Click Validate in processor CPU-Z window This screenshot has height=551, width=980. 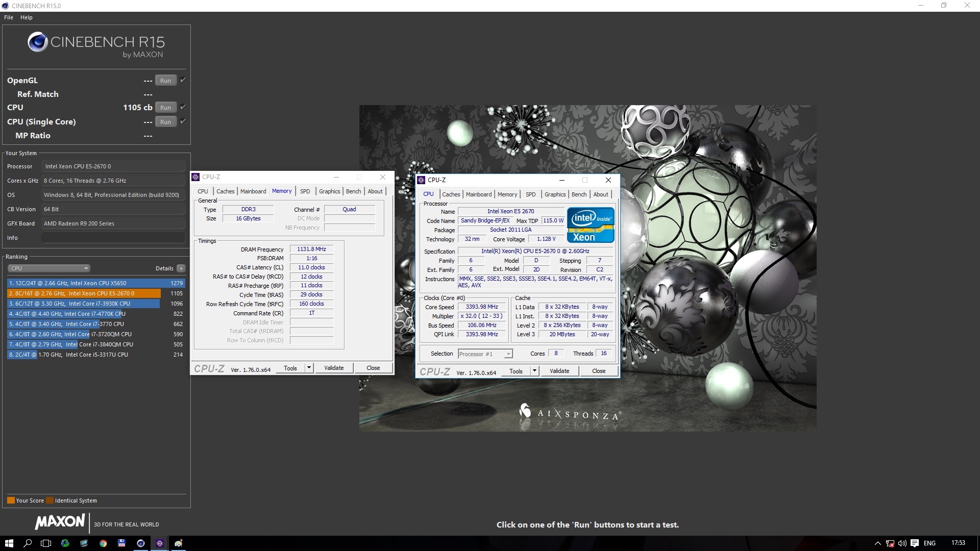(559, 371)
